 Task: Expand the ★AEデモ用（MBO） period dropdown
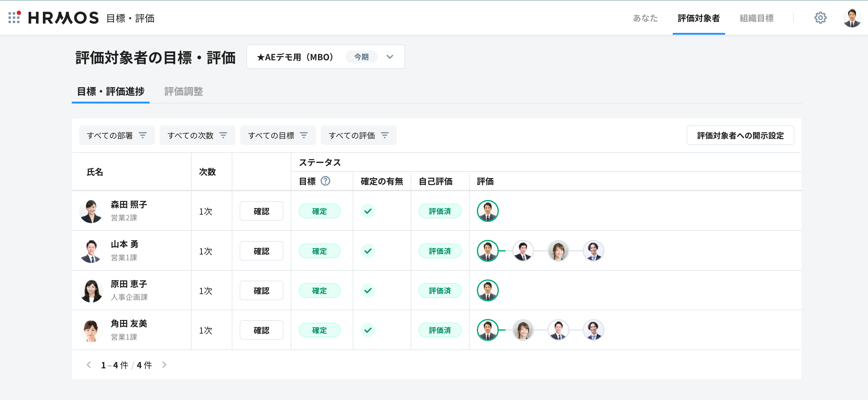[325, 57]
